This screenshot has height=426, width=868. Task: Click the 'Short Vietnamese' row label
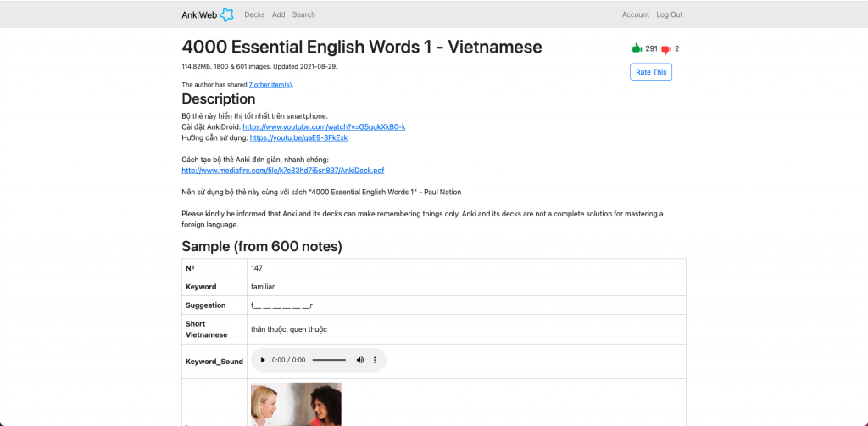[x=207, y=329]
